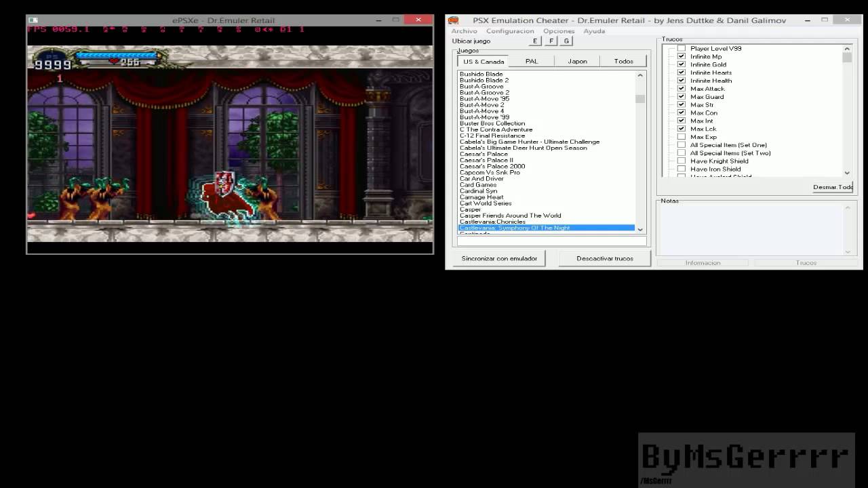Image resolution: width=868 pixels, height=488 pixels.
Task: Select Casper Friends Around The World
Action: pos(511,216)
